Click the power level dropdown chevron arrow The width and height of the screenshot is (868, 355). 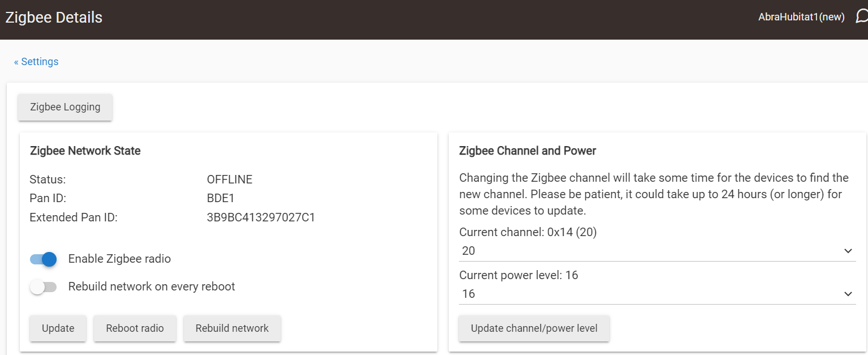[x=848, y=294]
